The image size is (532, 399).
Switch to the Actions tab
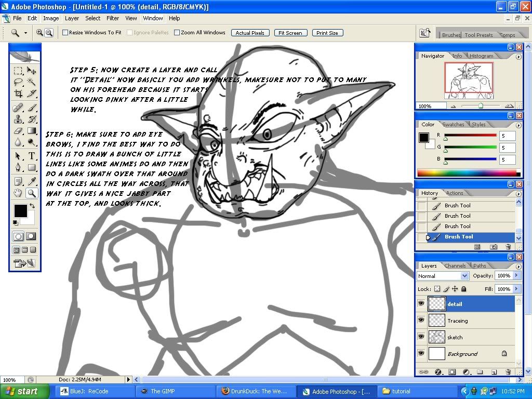[x=454, y=193]
